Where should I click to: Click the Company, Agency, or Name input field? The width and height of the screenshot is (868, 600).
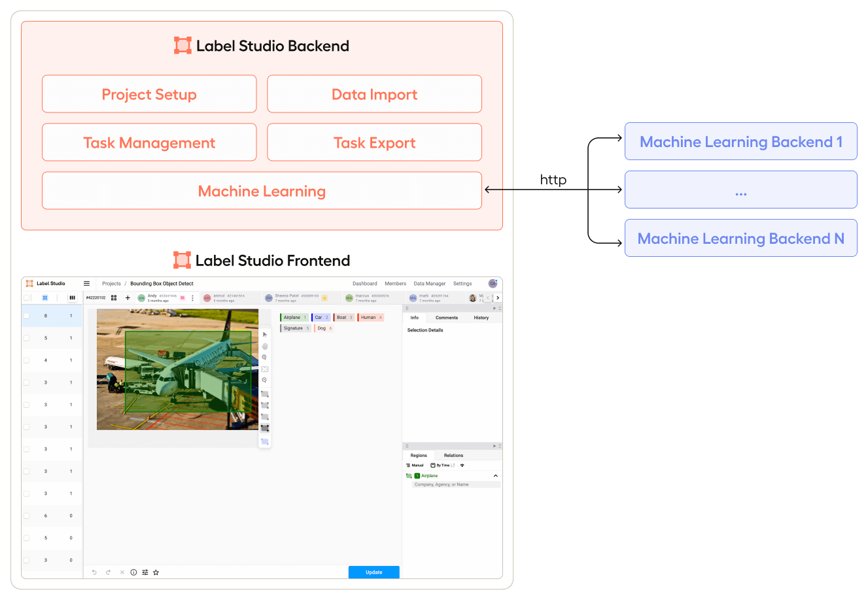tap(456, 484)
